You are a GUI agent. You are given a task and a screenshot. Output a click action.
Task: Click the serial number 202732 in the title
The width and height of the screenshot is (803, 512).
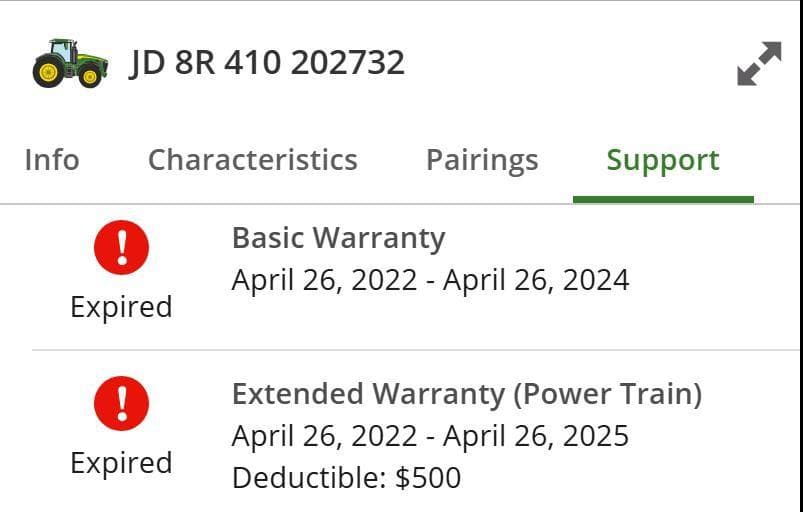point(348,63)
